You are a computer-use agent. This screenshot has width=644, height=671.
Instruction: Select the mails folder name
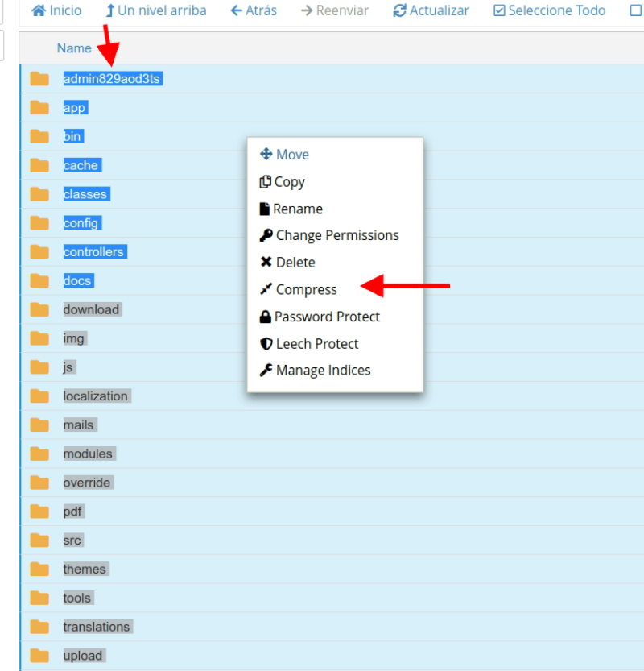click(80, 425)
